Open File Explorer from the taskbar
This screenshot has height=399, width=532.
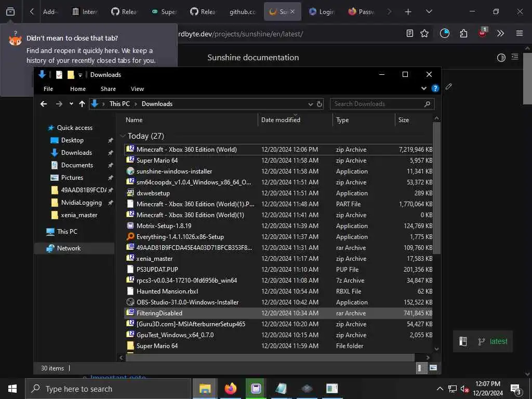click(205, 389)
